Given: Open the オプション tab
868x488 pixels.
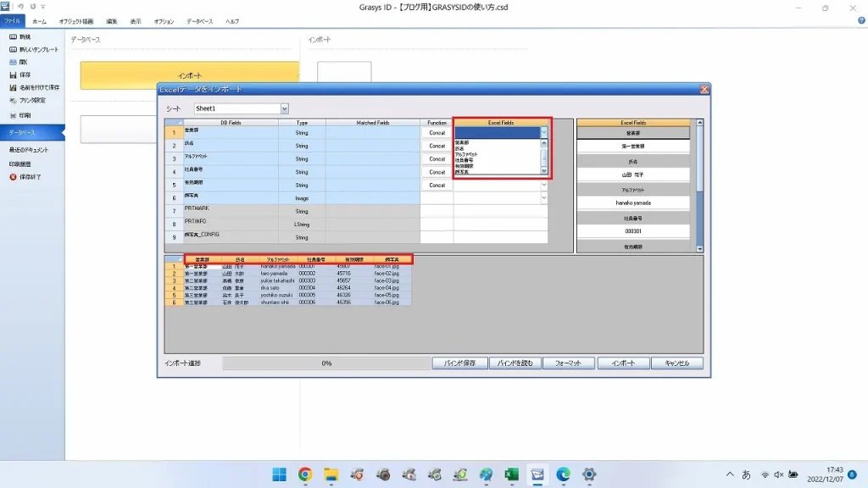Looking at the screenshot, I should click(x=164, y=21).
